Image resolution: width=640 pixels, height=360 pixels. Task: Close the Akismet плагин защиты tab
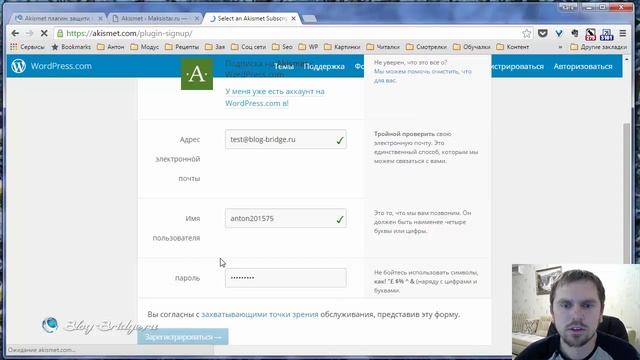click(100, 18)
